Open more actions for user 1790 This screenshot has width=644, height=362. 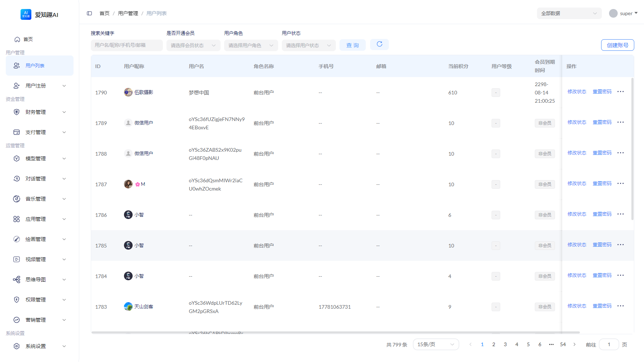621,91
